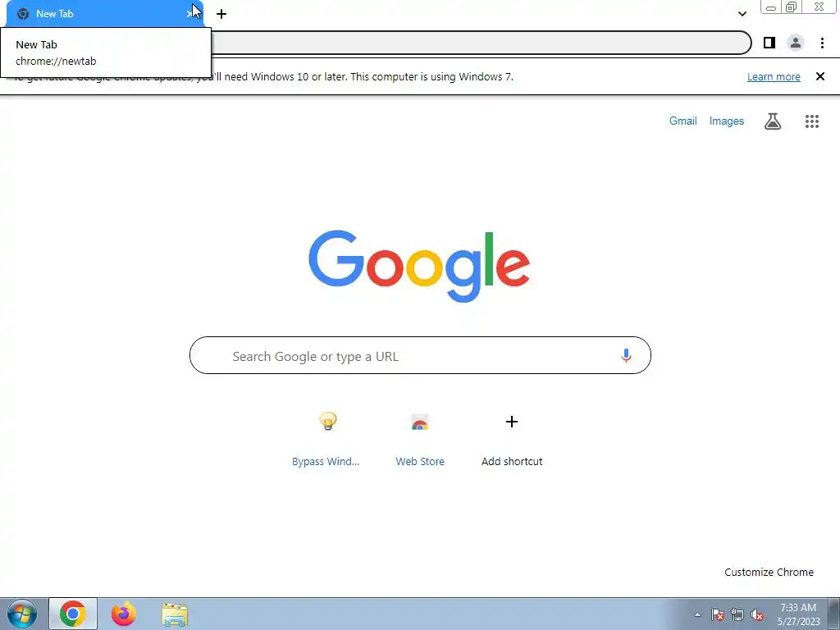Screen dimensions: 840x630
Task: Open Windows Explorer from taskbar
Action: [175, 614]
